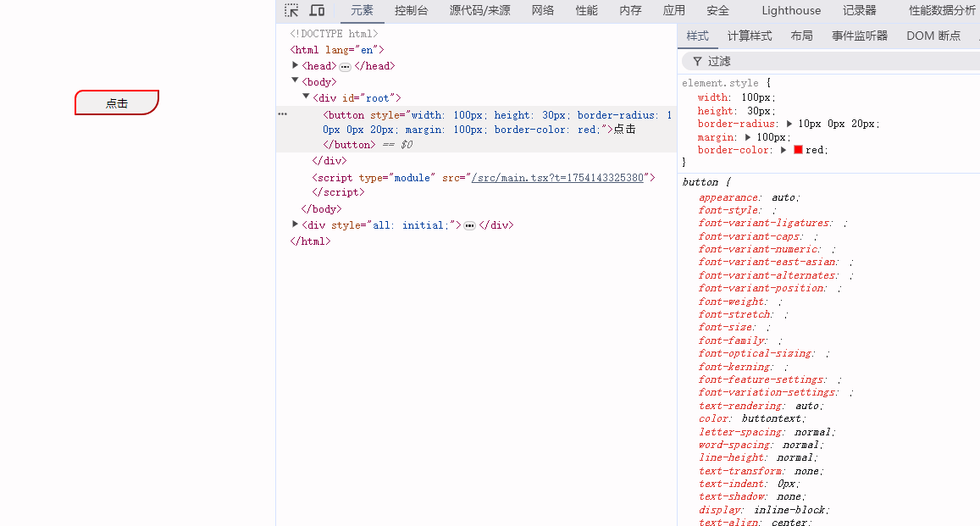The image size is (980, 526).
Task: Select the html lang="en" node
Action: (x=337, y=50)
